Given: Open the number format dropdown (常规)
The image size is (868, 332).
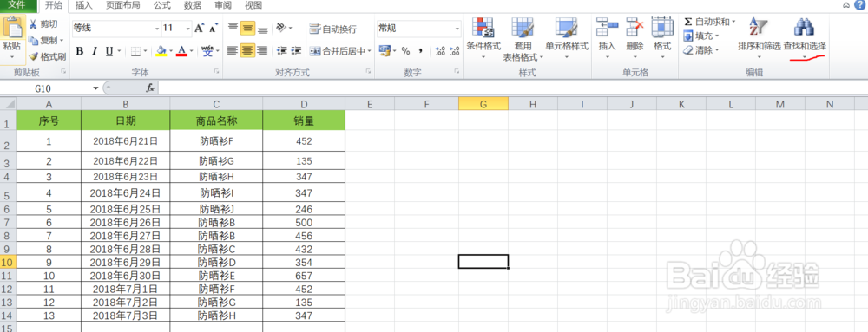Looking at the screenshot, I should pos(457,28).
